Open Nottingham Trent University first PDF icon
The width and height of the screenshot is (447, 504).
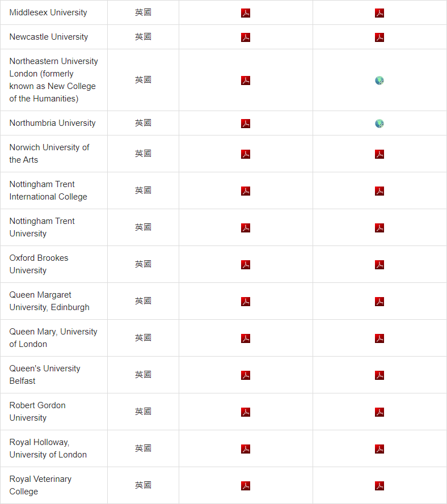(246, 228)
